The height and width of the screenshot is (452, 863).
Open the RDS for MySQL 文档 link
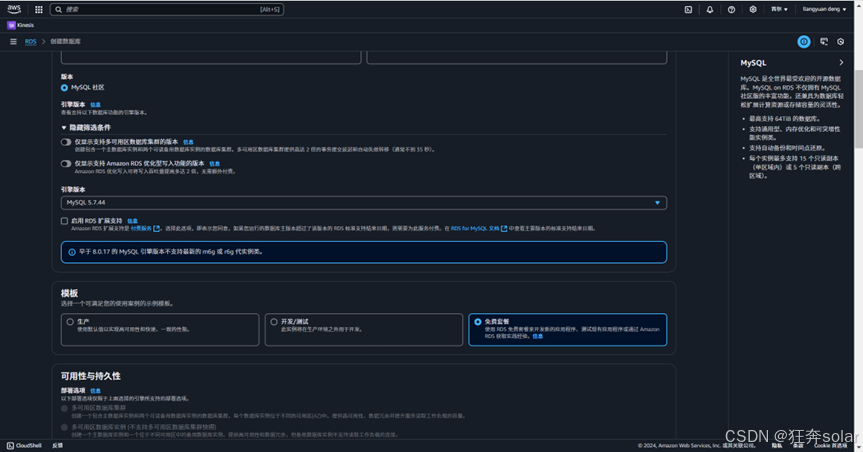pos(479,228)
